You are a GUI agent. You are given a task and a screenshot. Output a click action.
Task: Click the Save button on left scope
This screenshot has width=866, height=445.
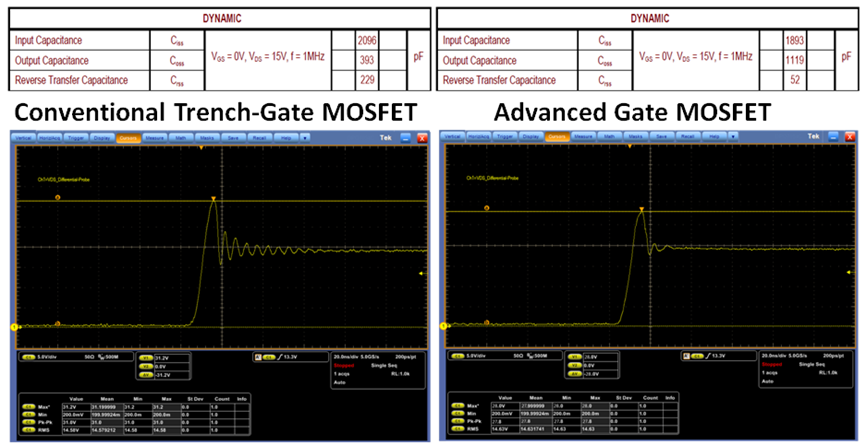pos(232,135)
